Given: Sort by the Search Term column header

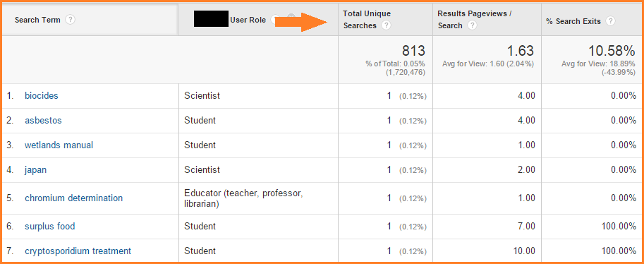Looking at the screenshot, I should (37, 20).
